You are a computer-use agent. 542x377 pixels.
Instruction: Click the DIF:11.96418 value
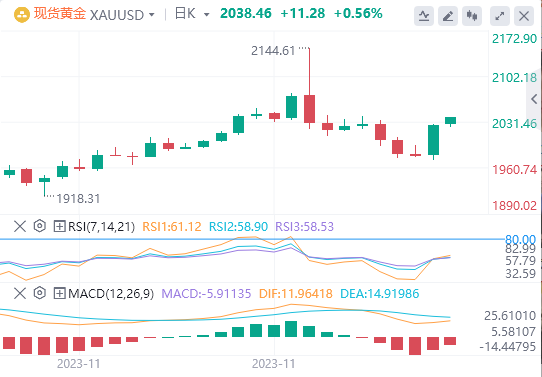tap(296, 294)
